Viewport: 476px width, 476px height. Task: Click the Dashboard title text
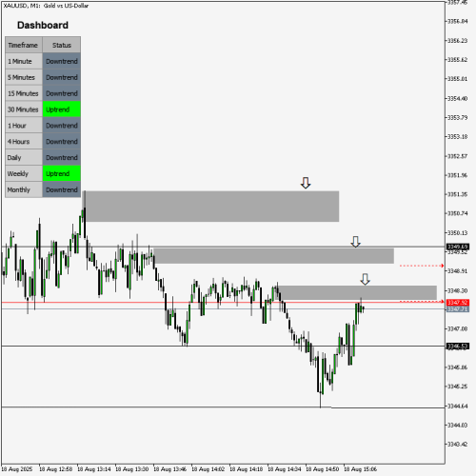(x=43, y=25)
